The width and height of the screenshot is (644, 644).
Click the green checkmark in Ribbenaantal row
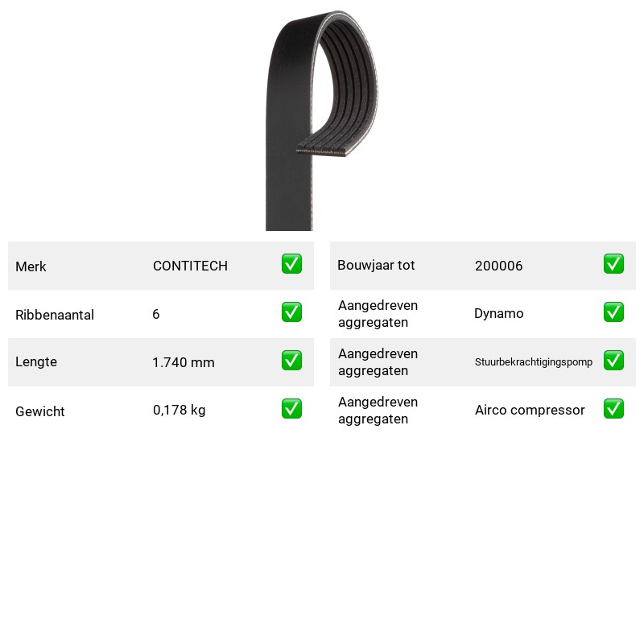pyautogui.click(x=291, y=312)
